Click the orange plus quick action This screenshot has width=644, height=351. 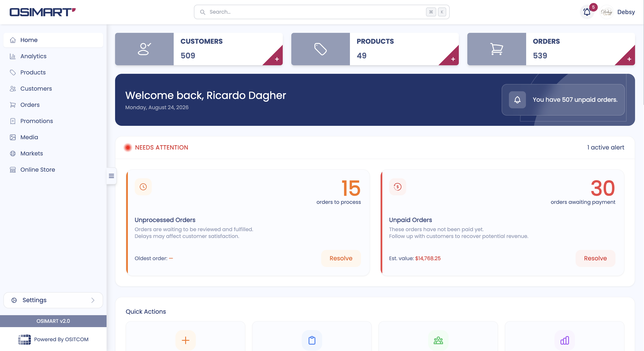coord(185,340)
